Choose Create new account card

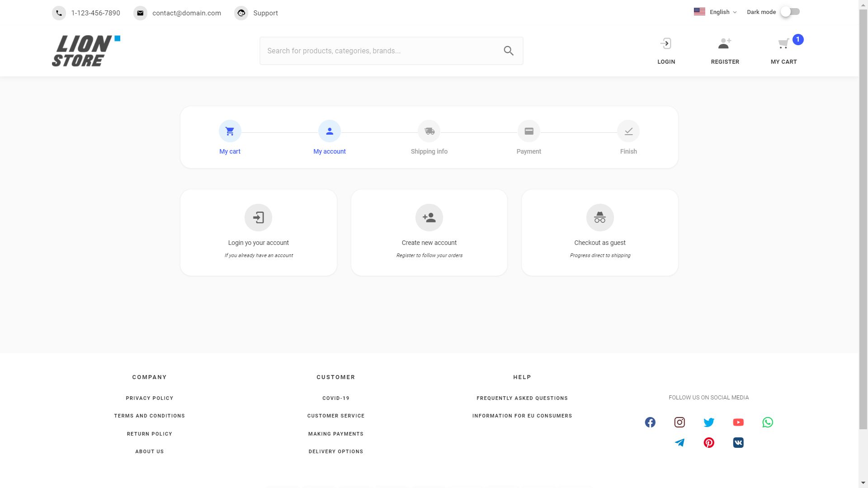429,233
